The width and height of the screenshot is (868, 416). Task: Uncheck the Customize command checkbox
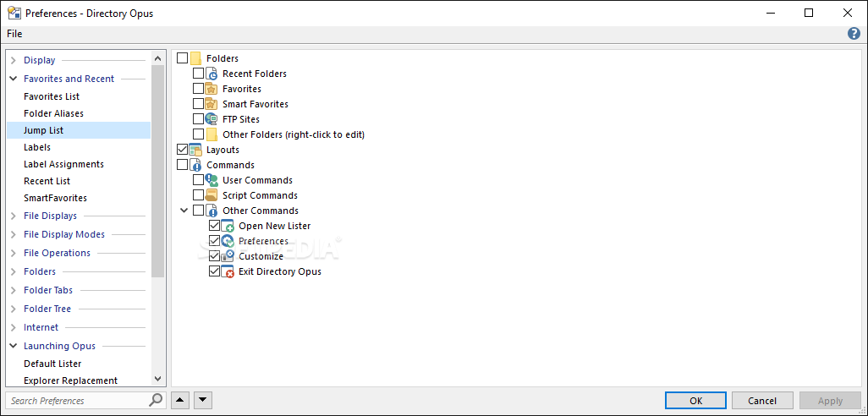215,256
